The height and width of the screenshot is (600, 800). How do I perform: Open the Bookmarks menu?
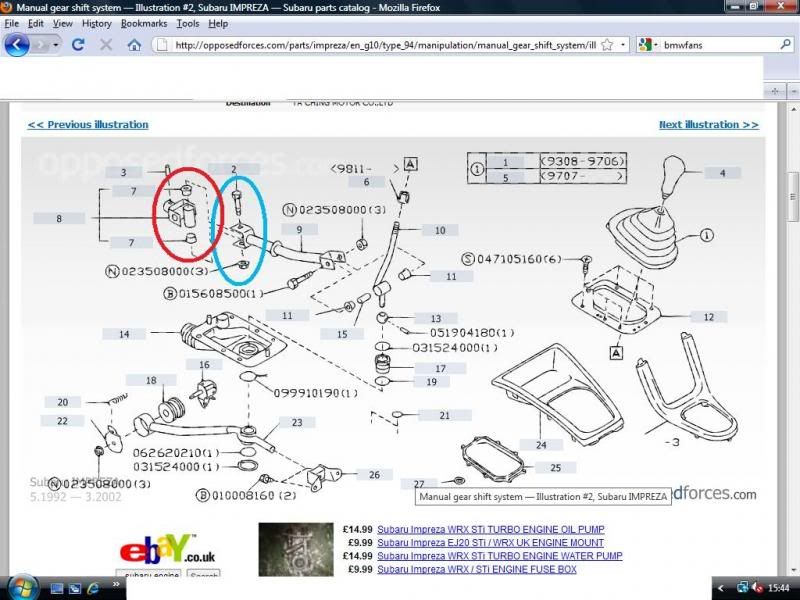pyautogui.click(x=144, y=23)
